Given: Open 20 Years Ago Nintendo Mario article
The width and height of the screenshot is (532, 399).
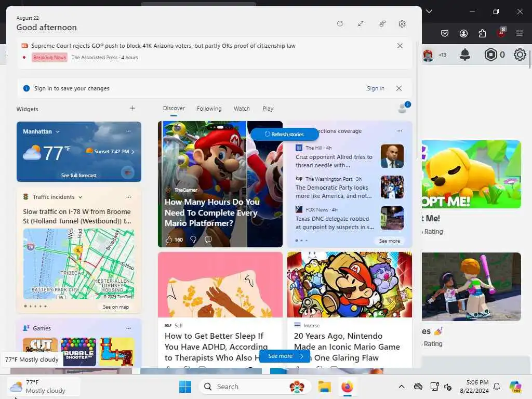Looking at the screenshot, I should 347,347.
